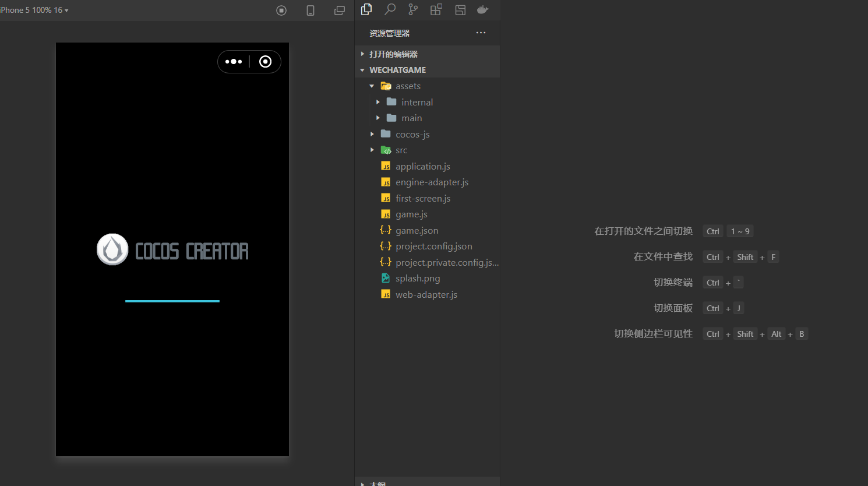Viewport: 868px width, 486px height.
Task: Open the more actions ellipsis beside 资源管理器
Action: (481, 33)
